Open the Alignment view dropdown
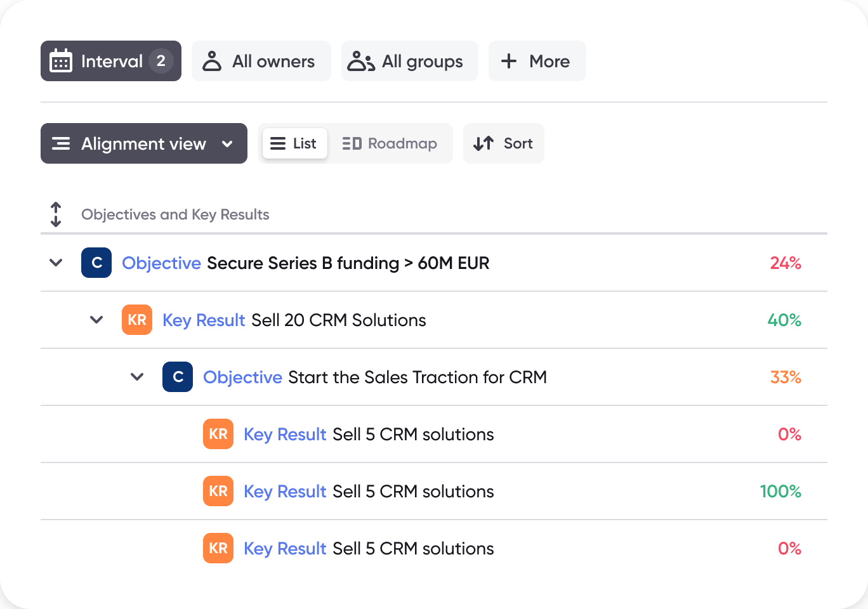 (144, 143)
